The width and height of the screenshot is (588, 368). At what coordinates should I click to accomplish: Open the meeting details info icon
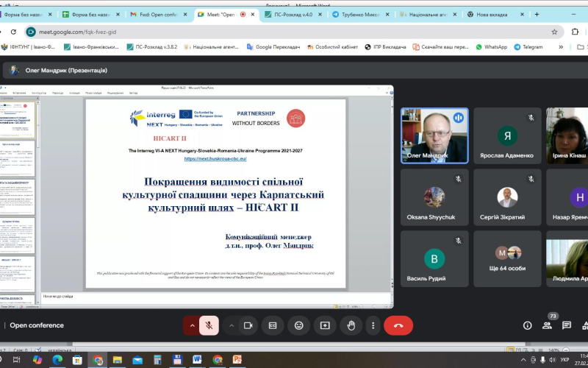(x=527, y=325)
